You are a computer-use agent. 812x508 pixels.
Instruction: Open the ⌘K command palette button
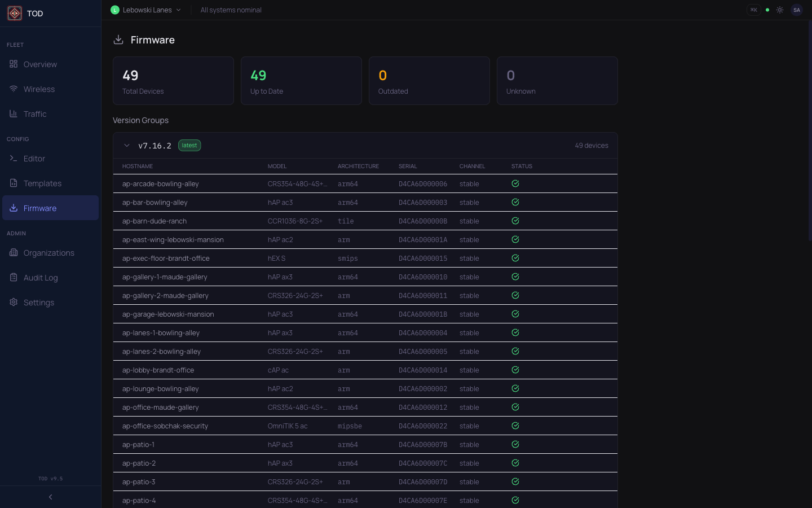click(753, 10)
